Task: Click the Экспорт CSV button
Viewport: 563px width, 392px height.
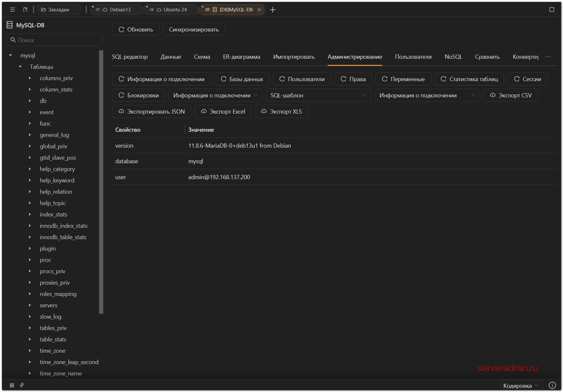Action: click(511, 95)
